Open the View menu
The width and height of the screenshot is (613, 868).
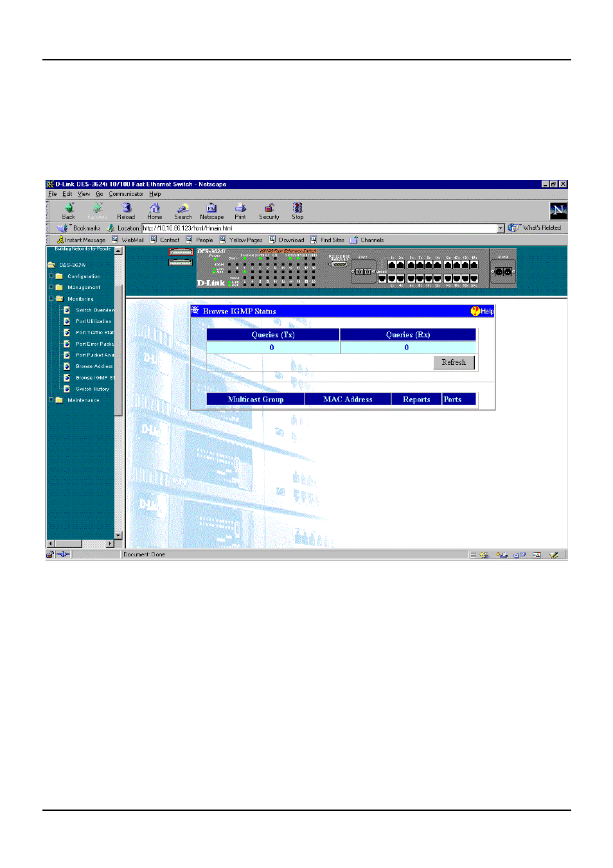[84, 194]
